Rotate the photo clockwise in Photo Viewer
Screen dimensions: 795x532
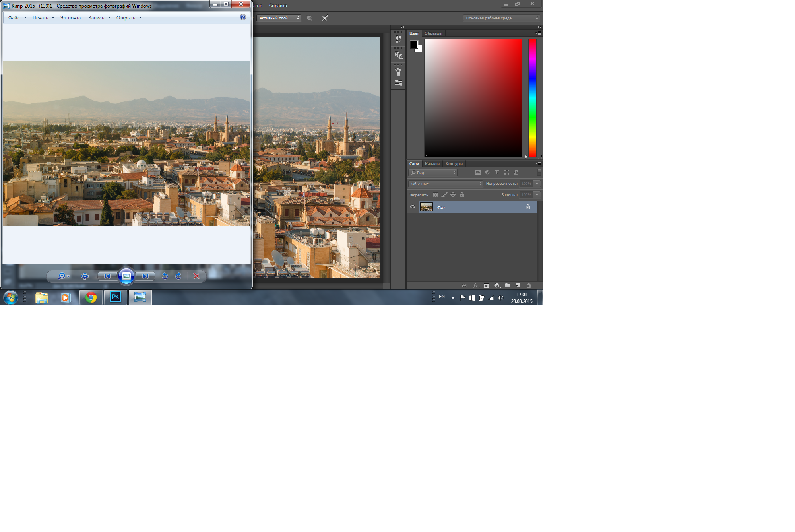pyautogui.click(x=178, y=276)
